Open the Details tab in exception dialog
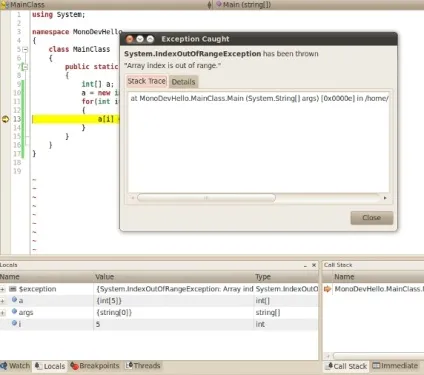This screenshot has height=375, width=424. (x=183, y=82)
